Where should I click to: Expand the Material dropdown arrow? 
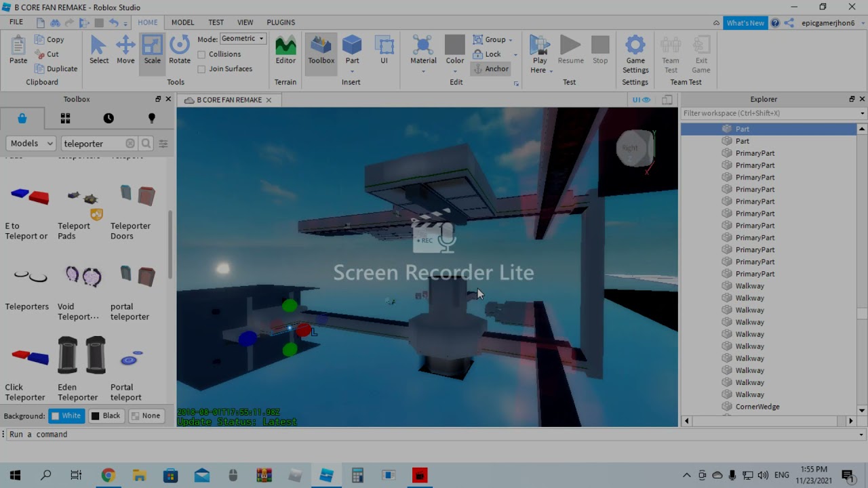click(423, 70)
